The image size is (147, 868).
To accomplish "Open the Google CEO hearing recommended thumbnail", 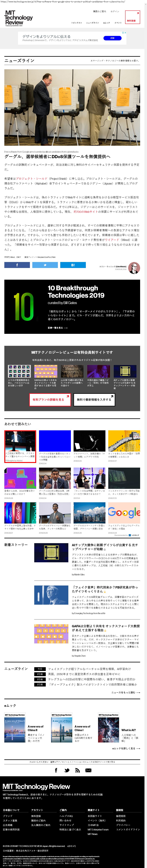I will 55,478.
